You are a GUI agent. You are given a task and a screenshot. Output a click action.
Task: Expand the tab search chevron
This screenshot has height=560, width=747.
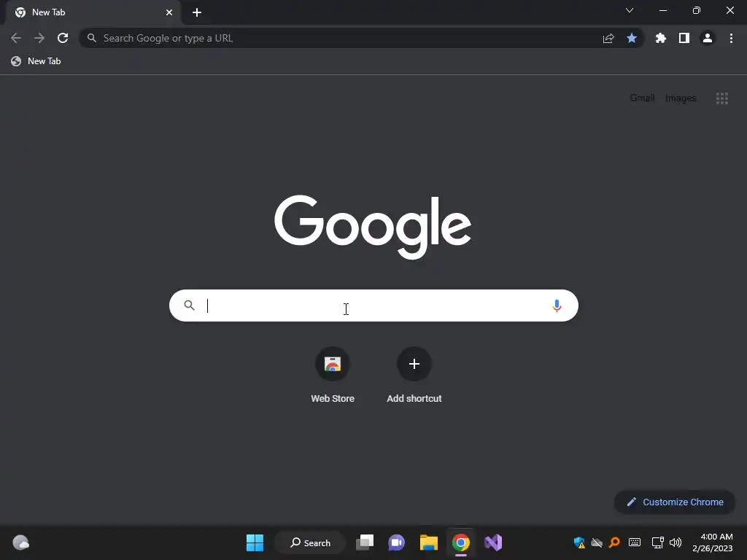coord(630,10)
